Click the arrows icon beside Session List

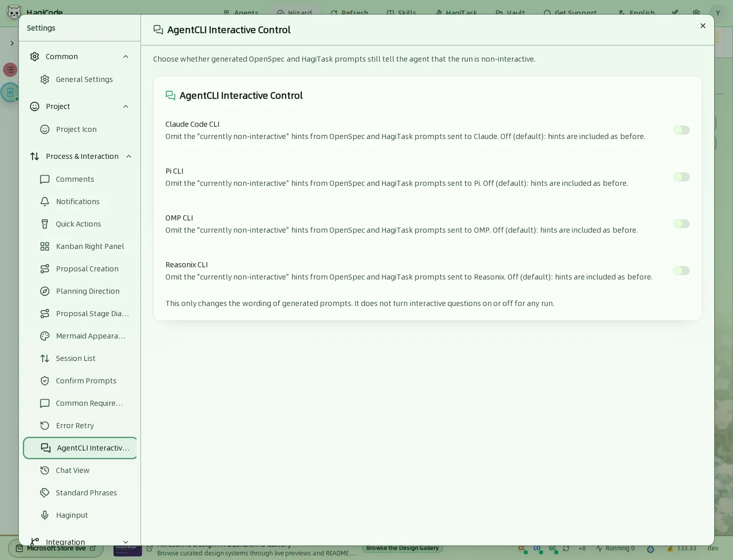tap(45, 358)
